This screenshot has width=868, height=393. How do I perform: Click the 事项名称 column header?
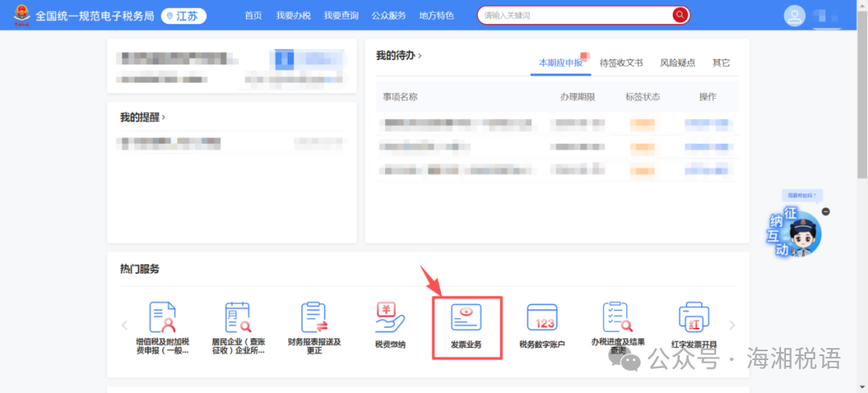400,97
